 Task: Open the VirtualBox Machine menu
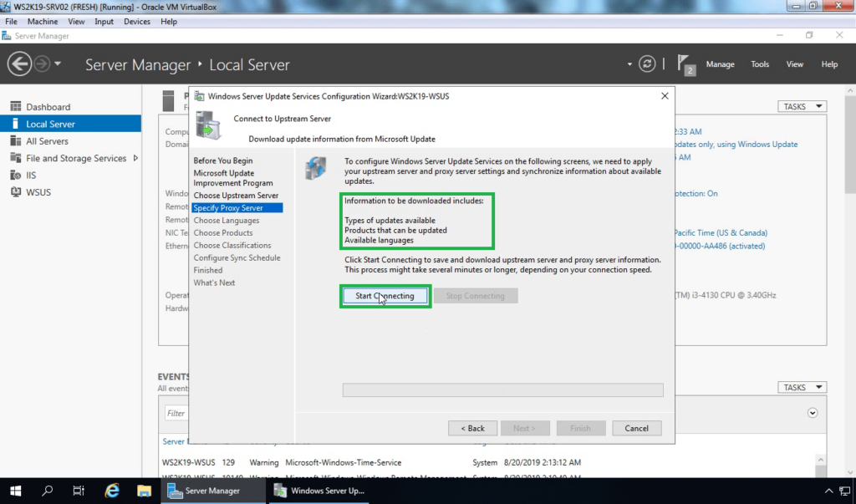[x=43, y=21]
